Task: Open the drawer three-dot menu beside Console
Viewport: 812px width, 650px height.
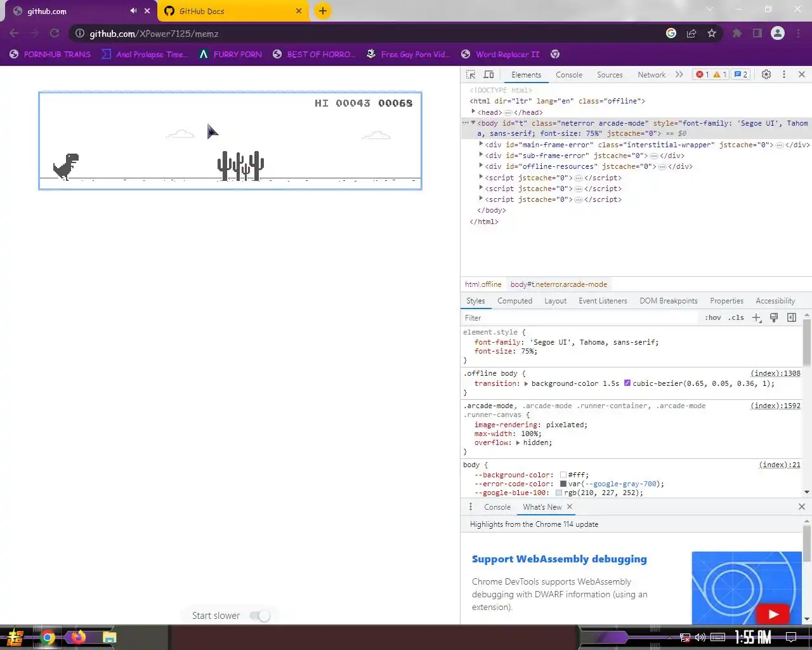Action: (x=470, y=507)
